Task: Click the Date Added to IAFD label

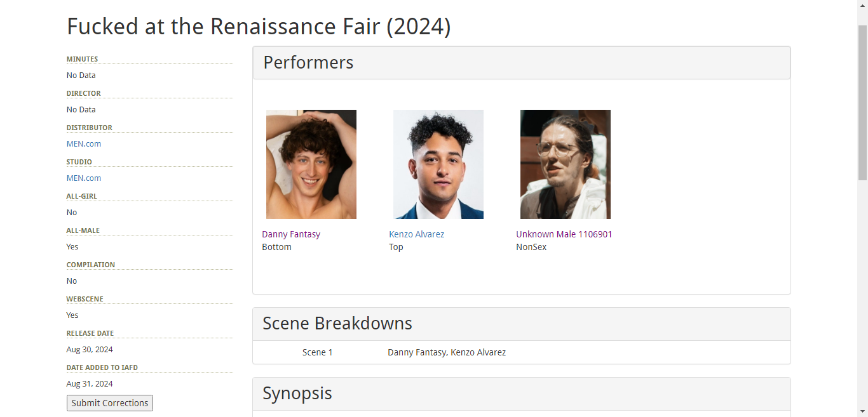Action: 102,367
